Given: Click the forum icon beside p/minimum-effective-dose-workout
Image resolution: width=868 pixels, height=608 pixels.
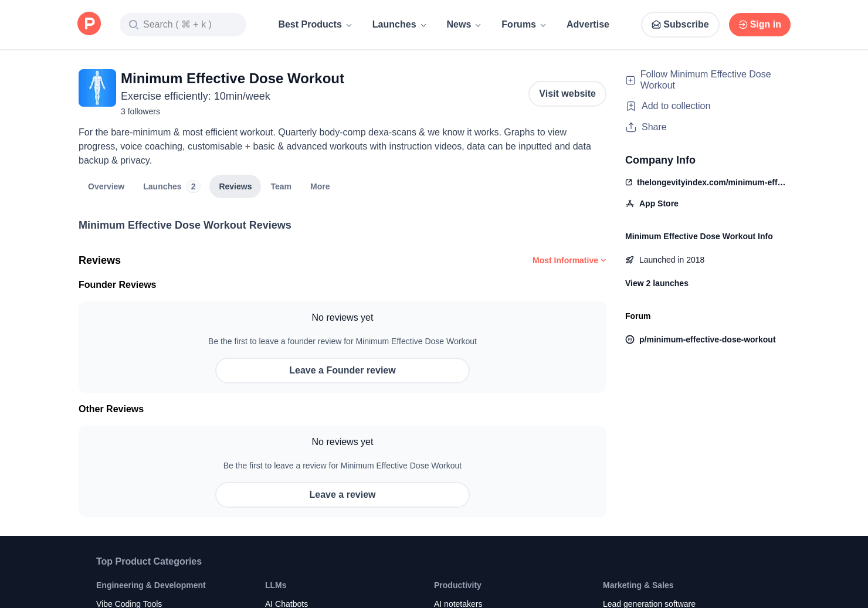Looking at the screenshot, I should [630, 339].
